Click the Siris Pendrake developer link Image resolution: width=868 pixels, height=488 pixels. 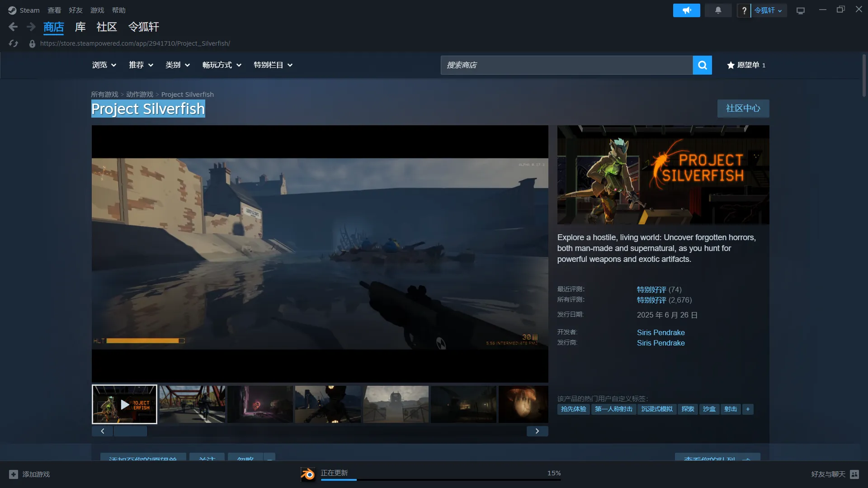660,332
